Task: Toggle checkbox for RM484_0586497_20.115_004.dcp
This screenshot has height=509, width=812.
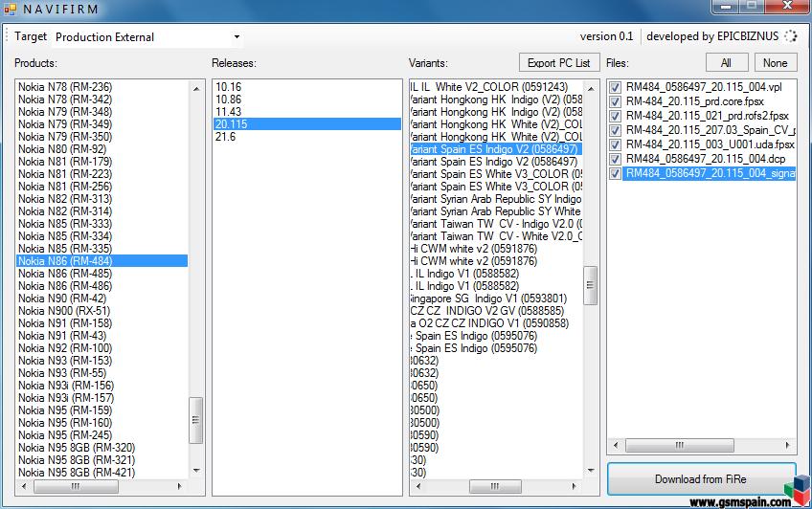Action: tap(615, 159)
